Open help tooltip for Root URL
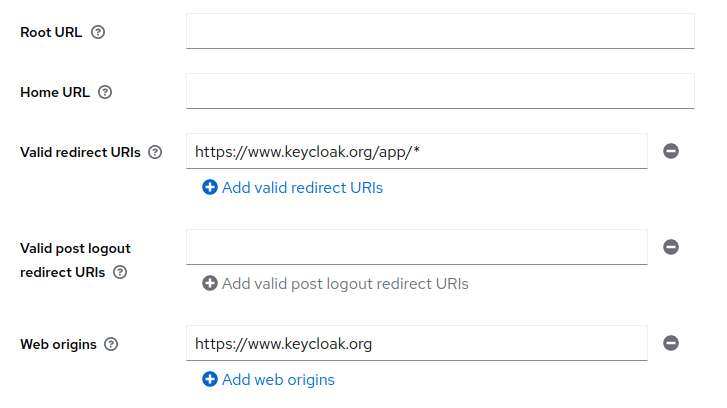Viewport: 727px width, 408px height. pyautogui.click(x=98, y=32)
